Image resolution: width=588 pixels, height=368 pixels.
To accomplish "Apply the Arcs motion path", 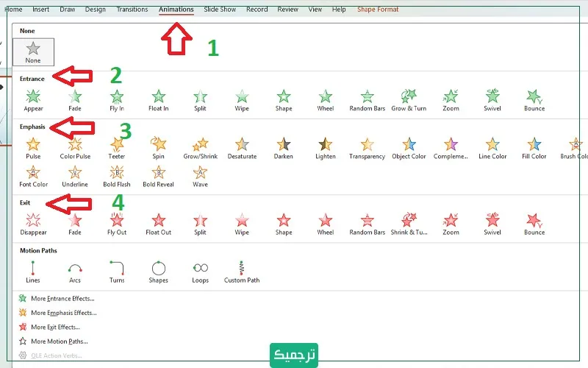I will 75,272.
